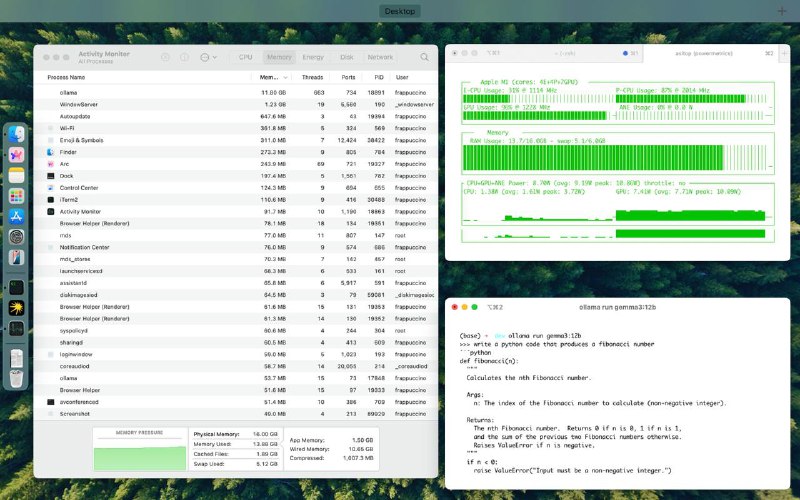Click the Memory Pressure graph

140,454
